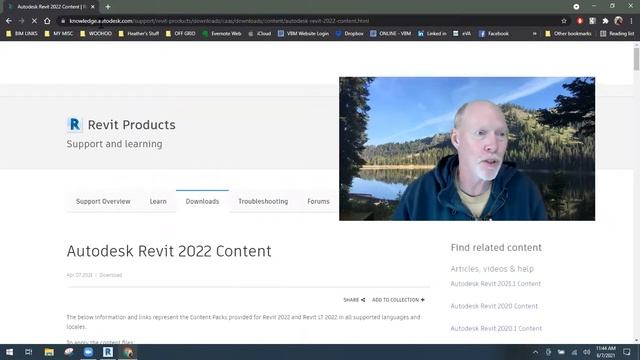Screen dimensions: 640x360
Task: Open File Explorer from the taskbar
Action: [49, 352]
